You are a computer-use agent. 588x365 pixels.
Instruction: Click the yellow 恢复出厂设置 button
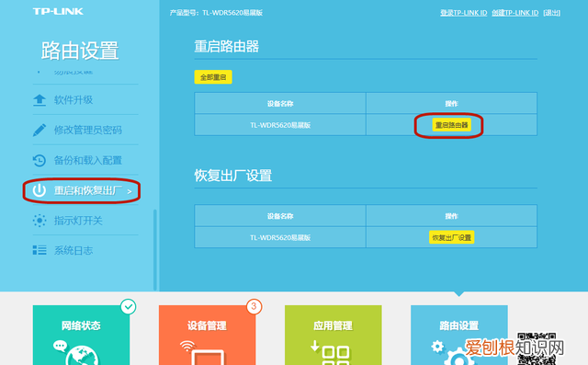451,237
